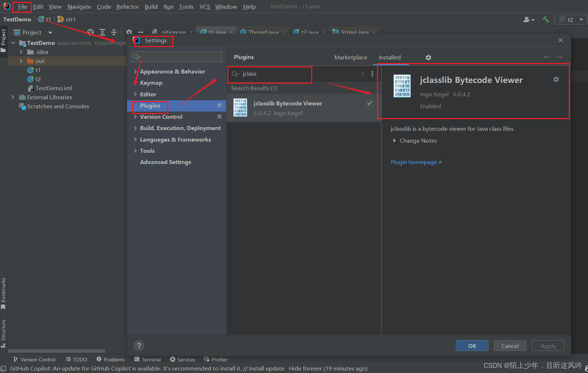Click Hide forever in status bar

point(305,369)
